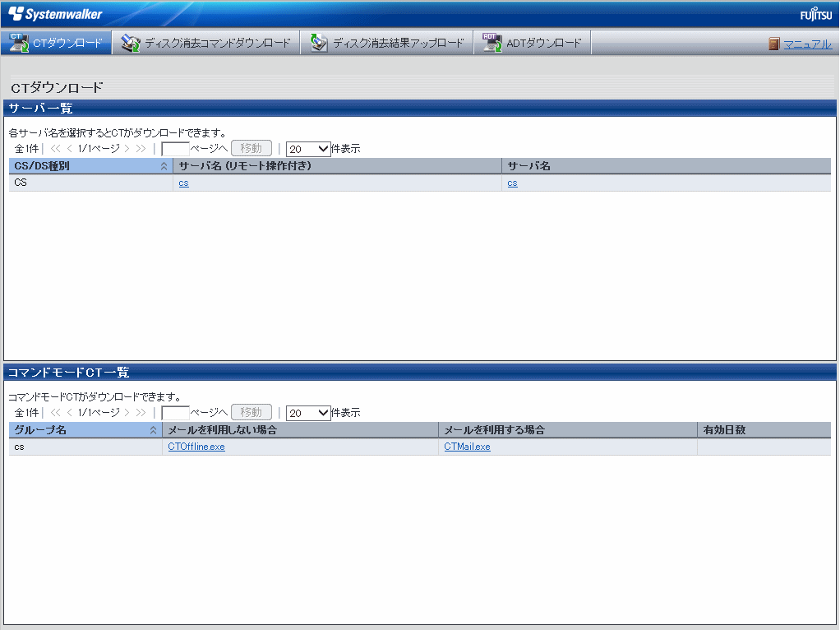Open server list rows-per-page dropdown
The height and width of the screenshot is (630, 840).
click(307, 149)
